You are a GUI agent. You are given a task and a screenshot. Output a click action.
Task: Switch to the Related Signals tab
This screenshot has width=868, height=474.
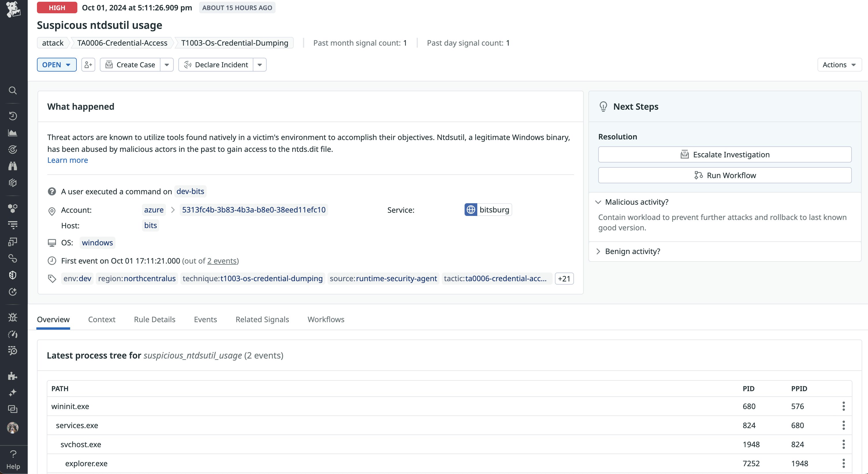pyautogui.click(x=262, y=319)
